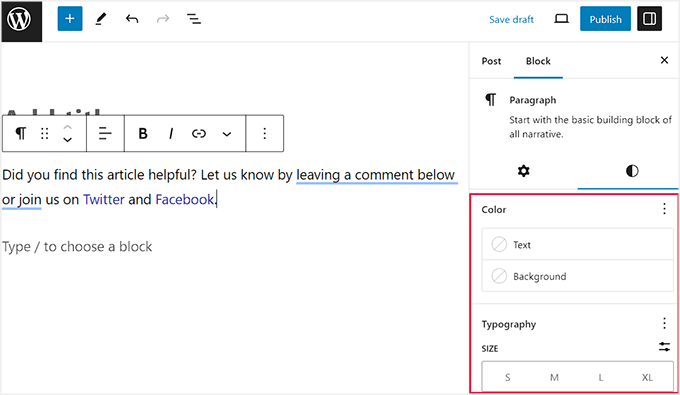Viewport: 680px width, 395px height.
Task: Click the Facebook link in paragraph
Action: 184,199
